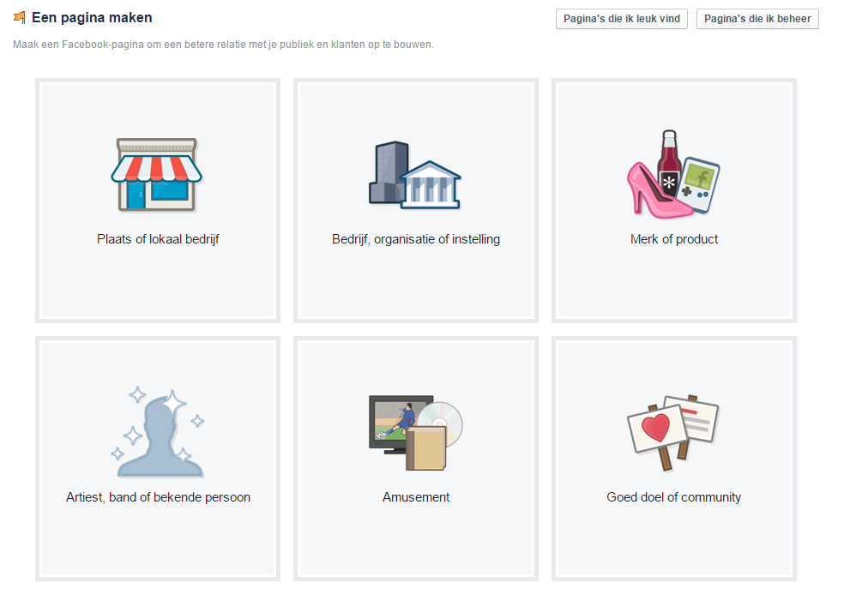
Task: Pick the "Merk of product" label
Action: click(x=674, y=239)
